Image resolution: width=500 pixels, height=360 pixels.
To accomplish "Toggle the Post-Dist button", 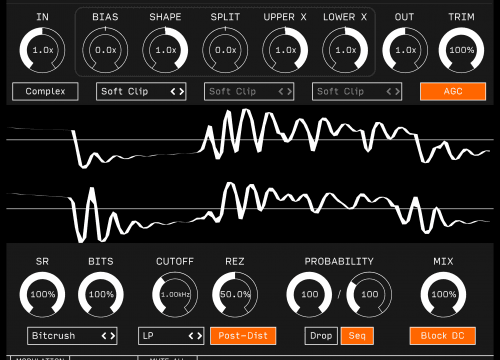I will (243, 336).
